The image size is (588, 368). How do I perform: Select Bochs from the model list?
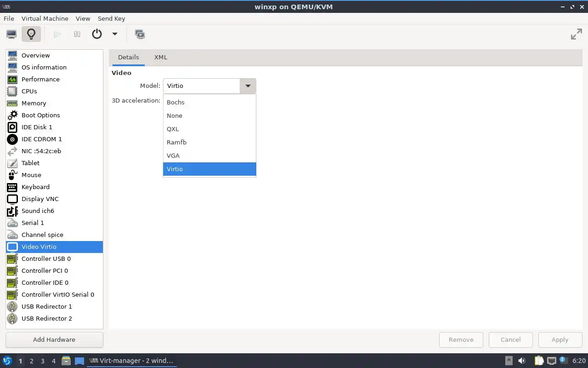click(x=209, y=102)
